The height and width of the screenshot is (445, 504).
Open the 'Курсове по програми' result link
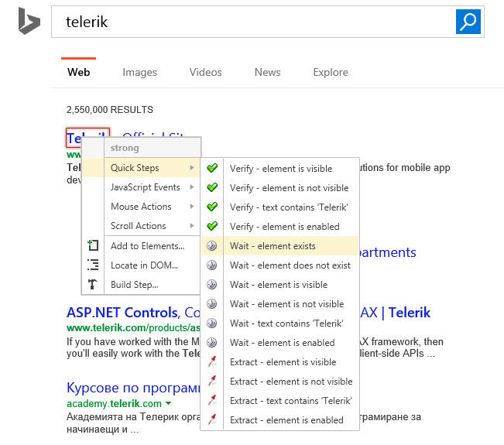pyautogui.click(x=133, y=388)
